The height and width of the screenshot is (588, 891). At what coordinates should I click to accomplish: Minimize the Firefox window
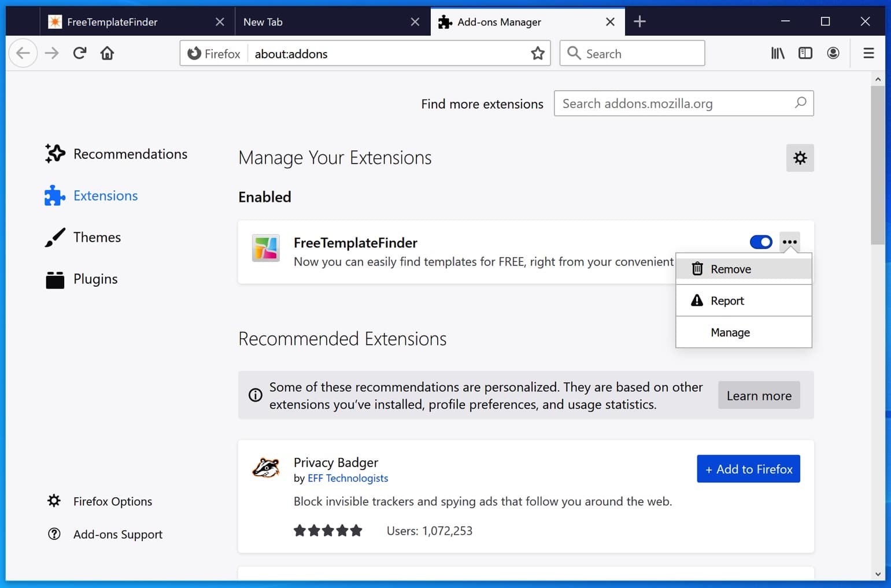coord(785,21)
